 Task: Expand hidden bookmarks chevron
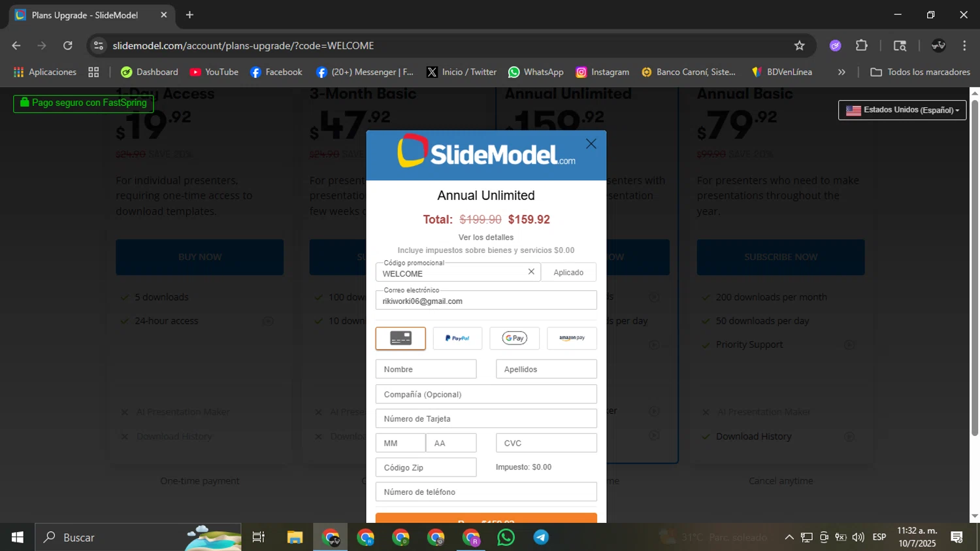pos(841,72)
